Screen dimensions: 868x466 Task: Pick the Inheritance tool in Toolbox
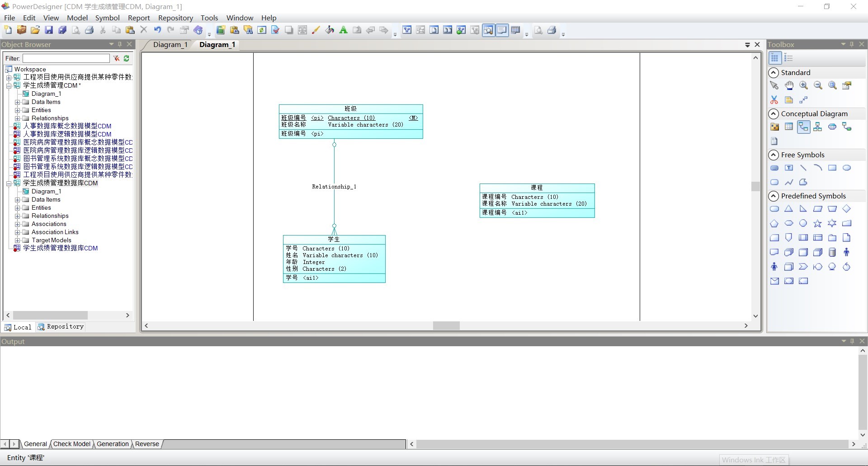[818, 127]
